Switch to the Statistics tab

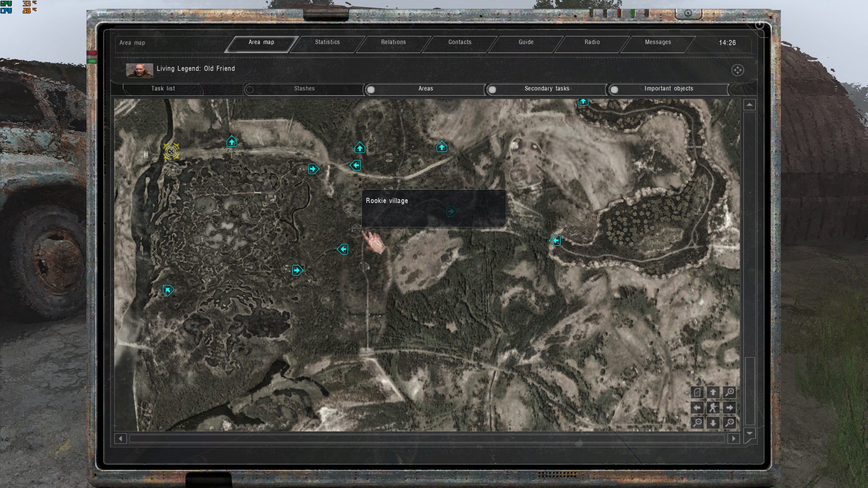327,42
